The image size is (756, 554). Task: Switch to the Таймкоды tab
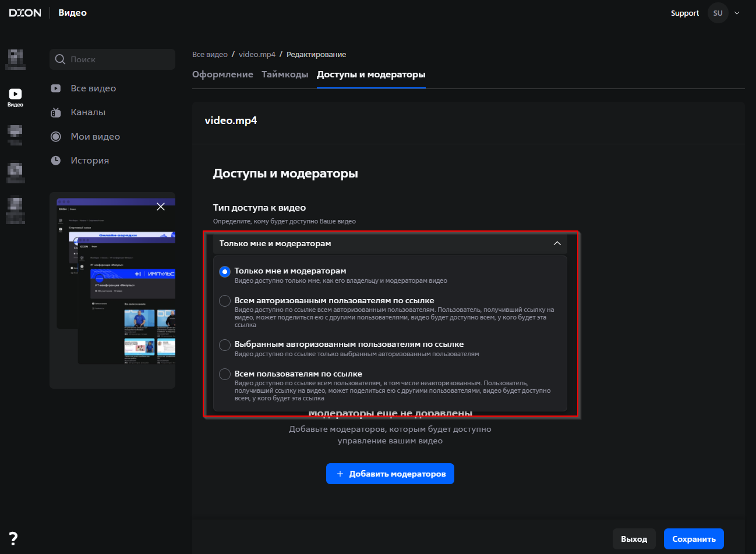pyautogui.click(x=285, y=74)
